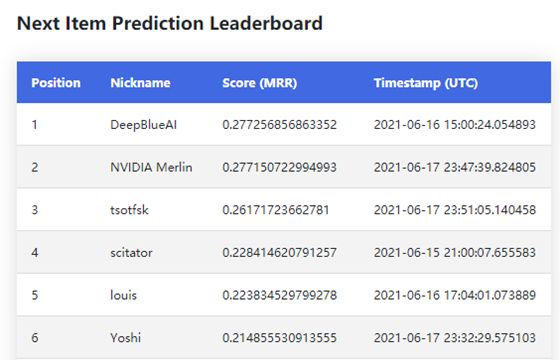Select score 0.277150722994993

(279, 167)
